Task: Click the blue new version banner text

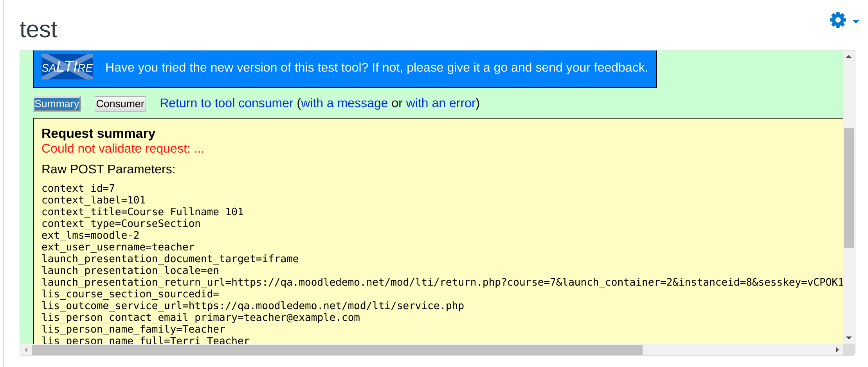Action: click(376, 67)
